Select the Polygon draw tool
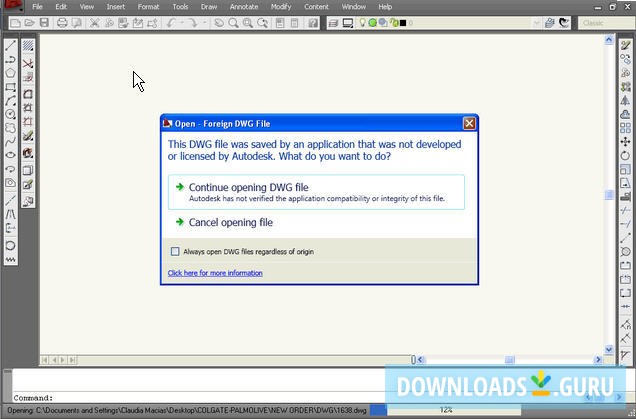636x419 pixels. (x=11, y=73)
